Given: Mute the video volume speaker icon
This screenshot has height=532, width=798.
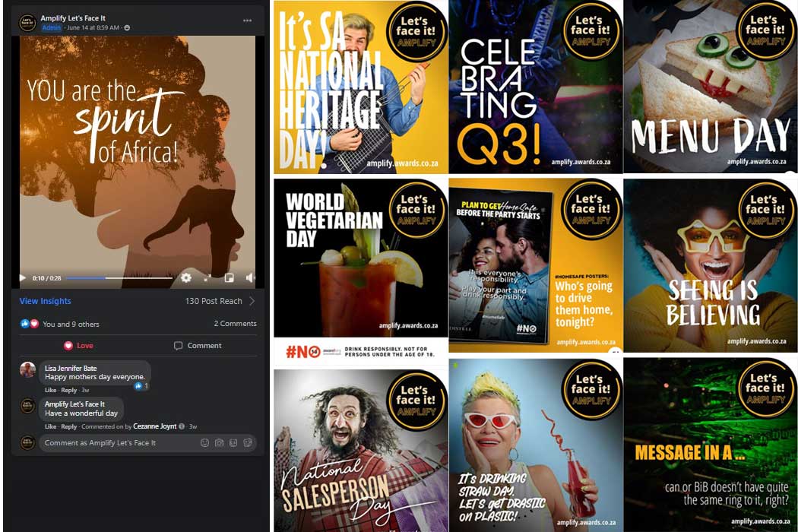Looking at the screenshot, I should pos(250,278).
